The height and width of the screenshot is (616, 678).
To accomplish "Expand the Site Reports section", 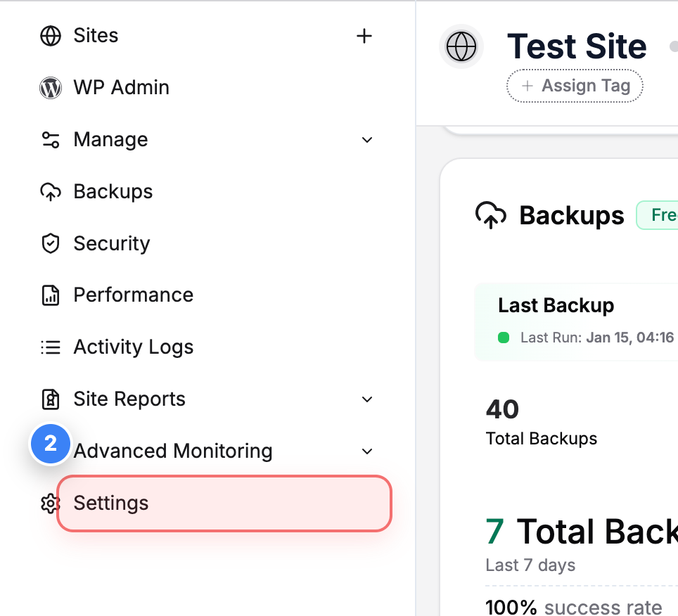I will pyautogui.click(x=366, y=399).
